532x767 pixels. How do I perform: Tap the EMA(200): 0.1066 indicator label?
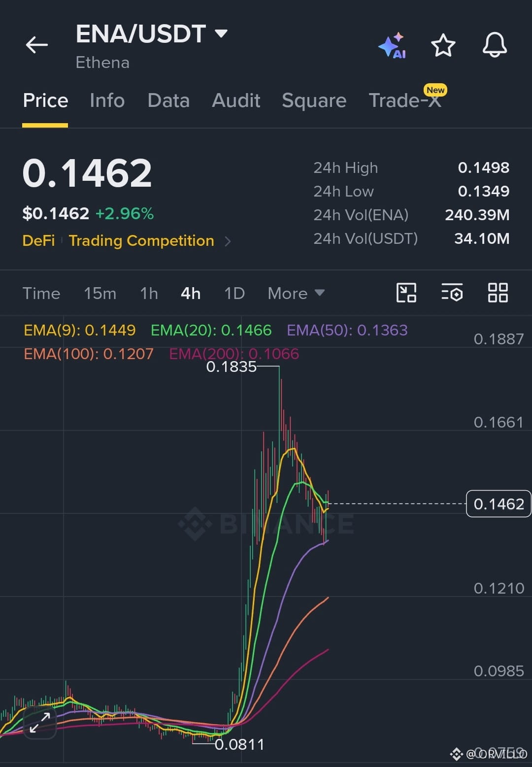234,354
